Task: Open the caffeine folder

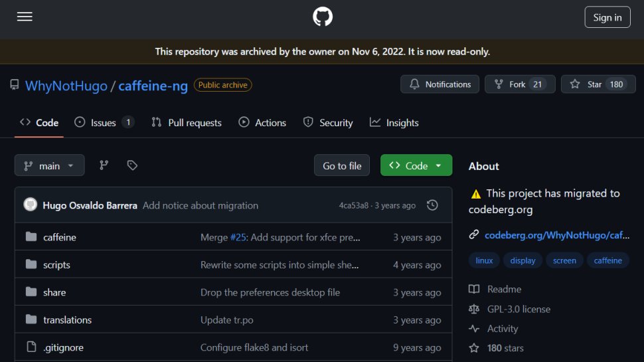Action: pos(60,237)
